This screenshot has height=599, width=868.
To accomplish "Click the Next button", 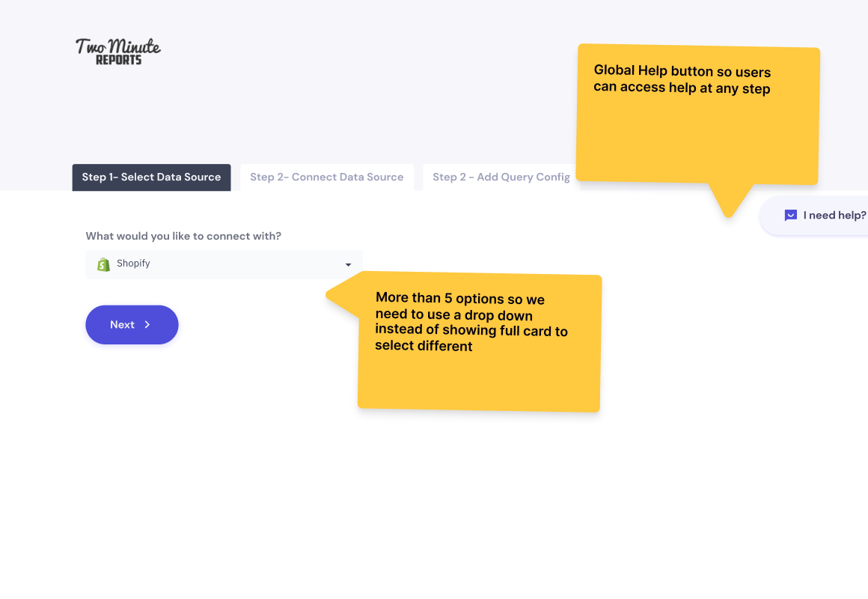I will click(x=132, y=325).
